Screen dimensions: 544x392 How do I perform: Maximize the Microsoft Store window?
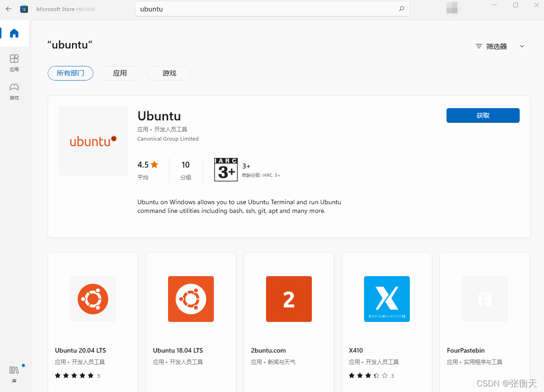516,5
